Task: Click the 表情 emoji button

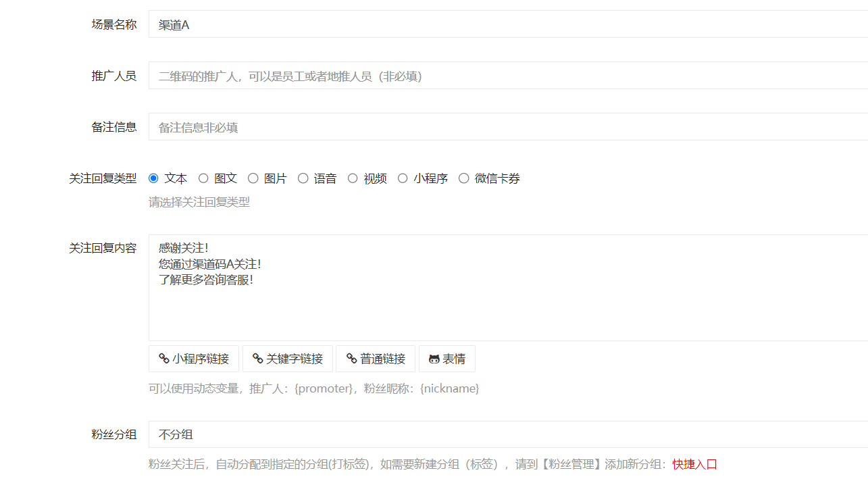Action: click(446, 359)
